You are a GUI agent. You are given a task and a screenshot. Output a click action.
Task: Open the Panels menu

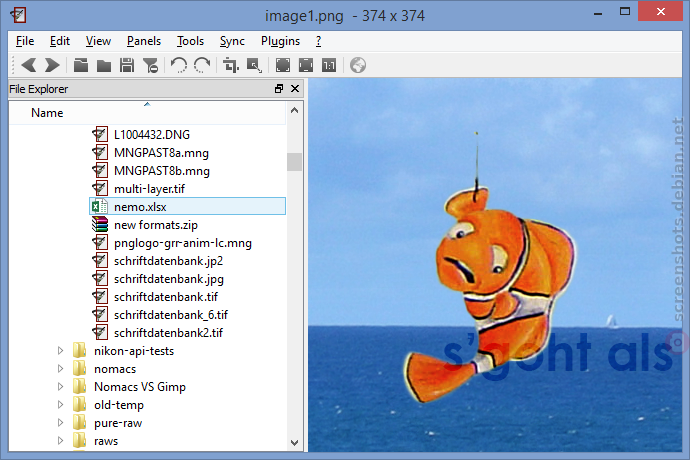coord(143,41)
